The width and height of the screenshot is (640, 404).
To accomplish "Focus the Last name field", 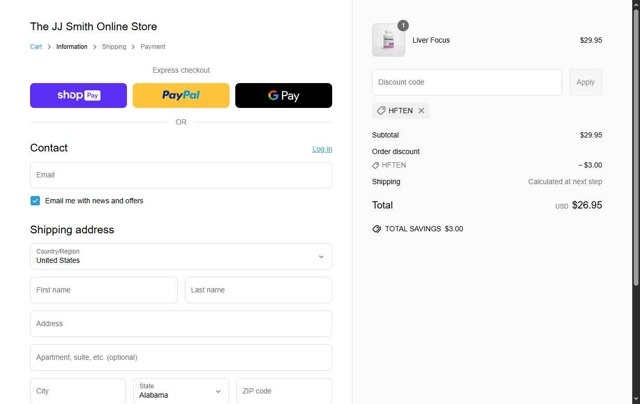I will (258, 290).
